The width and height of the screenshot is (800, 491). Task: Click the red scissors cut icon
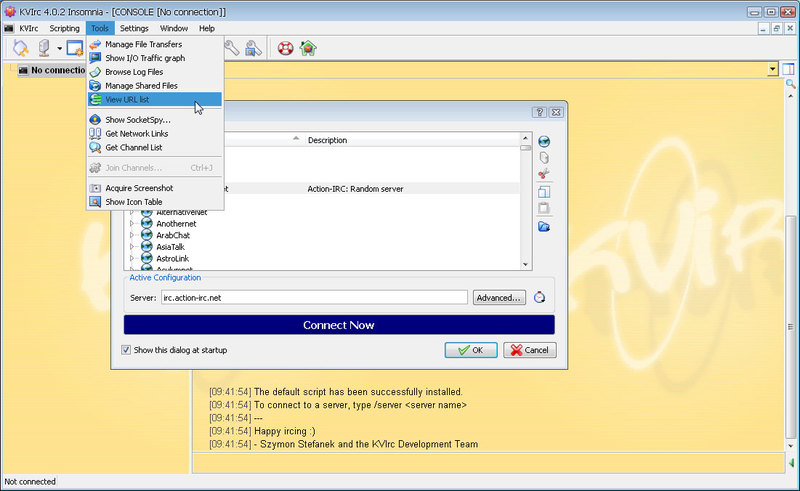(543, 174)
